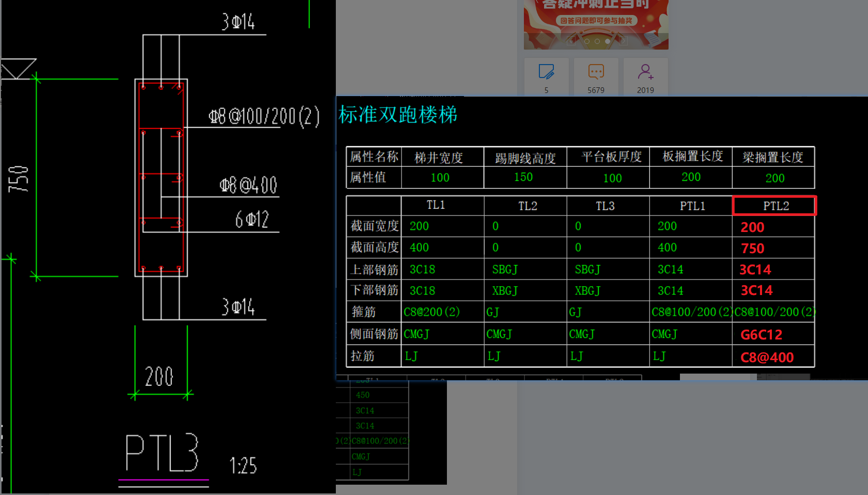Click the 侧面钢筋 row label

[x=374, y=334]
